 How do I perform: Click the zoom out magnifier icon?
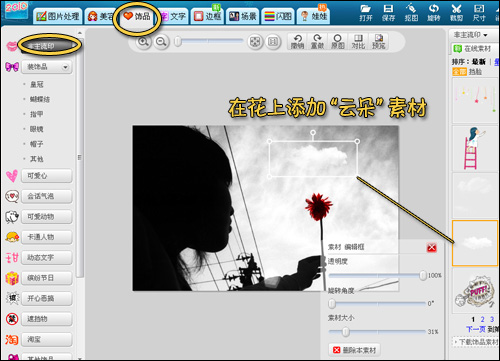coord(162,42)
